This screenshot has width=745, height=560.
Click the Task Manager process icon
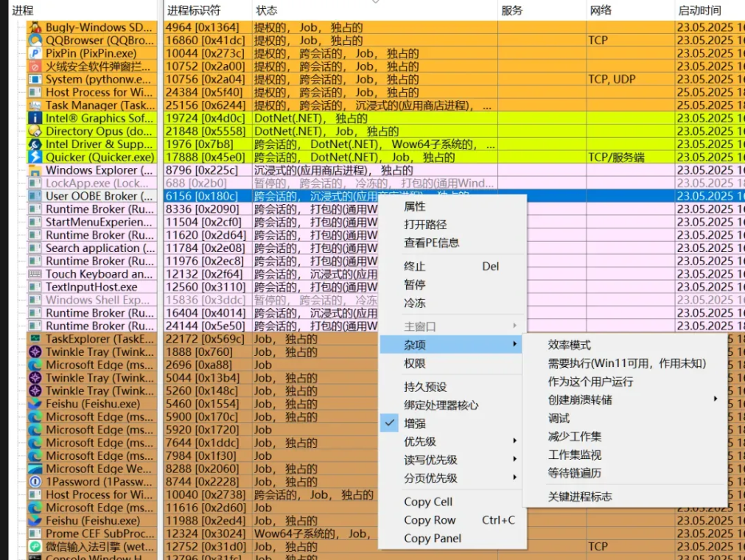click(x=35, y=105)
